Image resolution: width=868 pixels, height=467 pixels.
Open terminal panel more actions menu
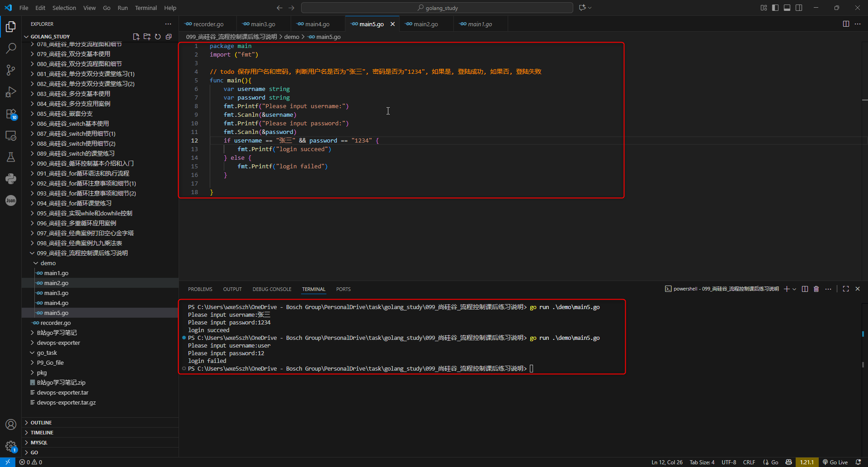(828, 289)
